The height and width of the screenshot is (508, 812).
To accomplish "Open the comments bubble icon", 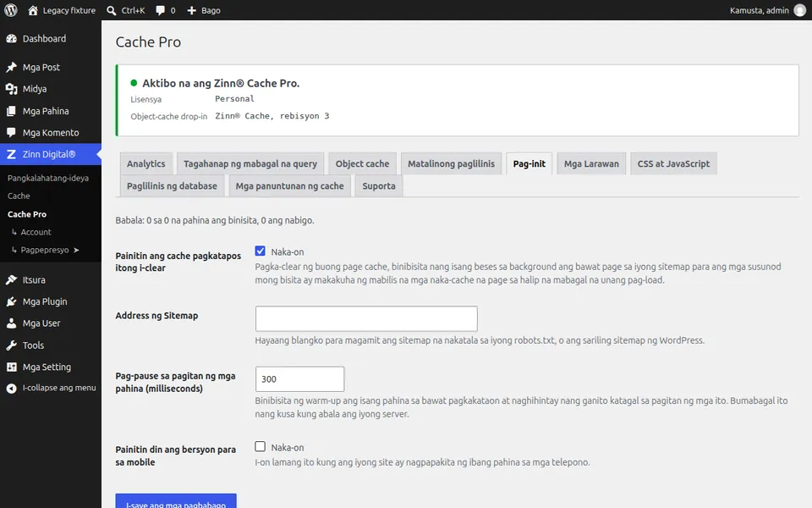I will 161,10.
